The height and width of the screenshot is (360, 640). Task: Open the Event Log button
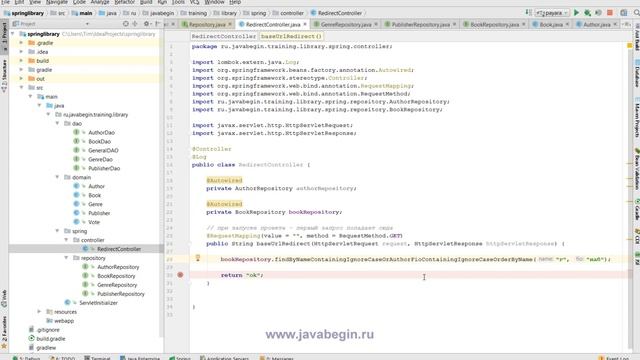pyautogui.click(x=613, y=358)
